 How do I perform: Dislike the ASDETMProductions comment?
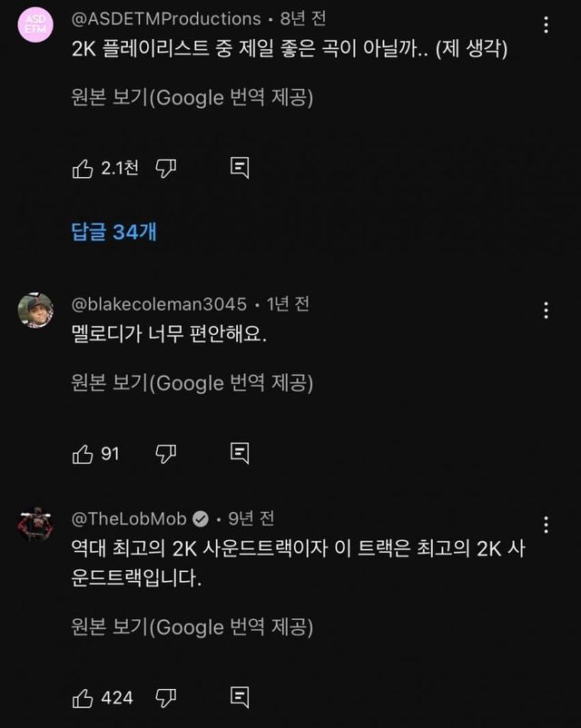tap(165, 168)
